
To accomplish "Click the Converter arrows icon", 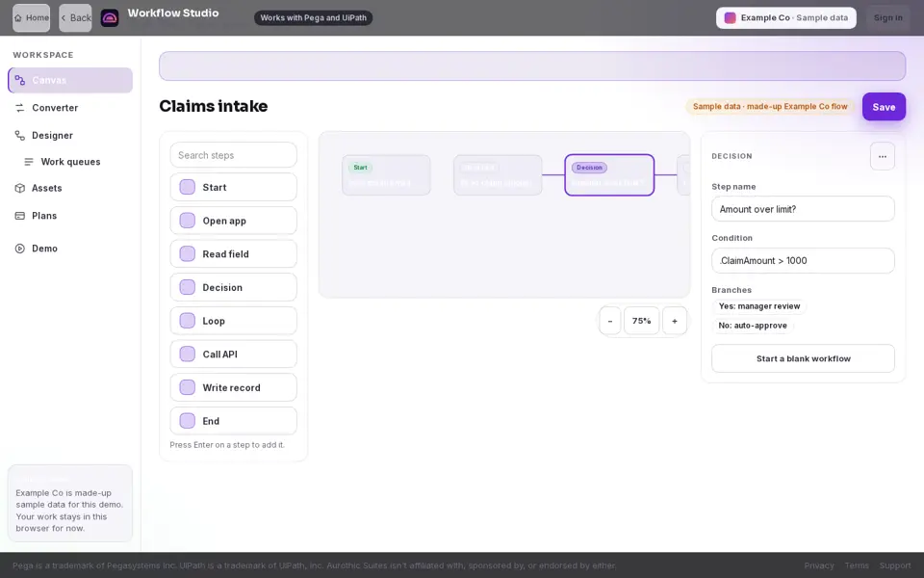I will tap(20, 108).
